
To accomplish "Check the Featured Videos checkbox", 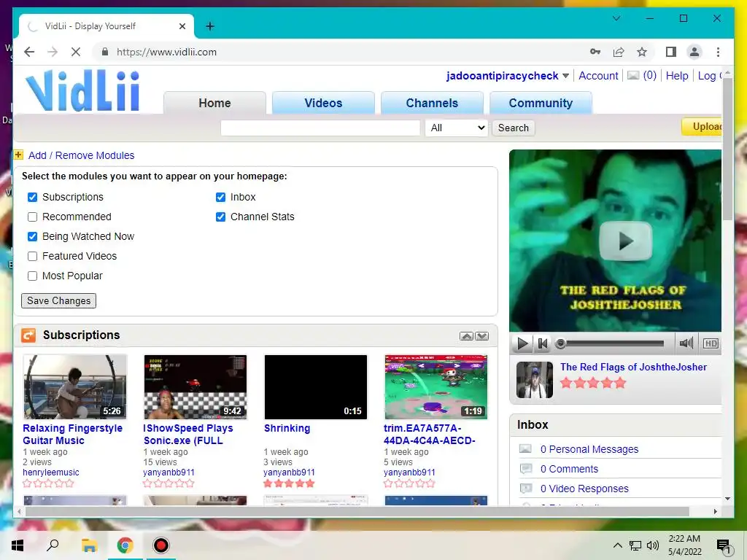I will [32, 256].
